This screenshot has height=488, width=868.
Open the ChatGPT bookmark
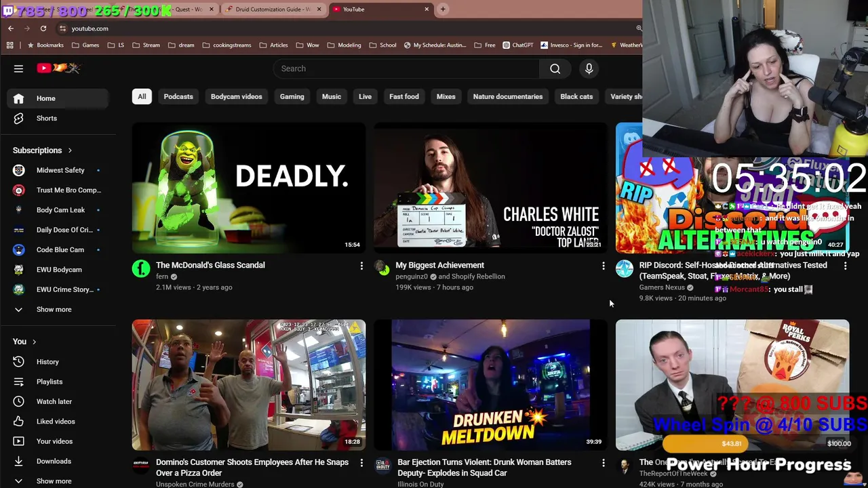coord(518,45)
